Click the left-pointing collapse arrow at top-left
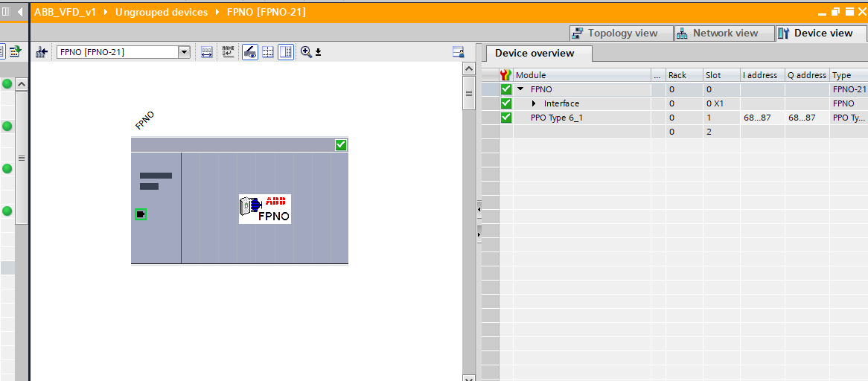 coord(21,11)
